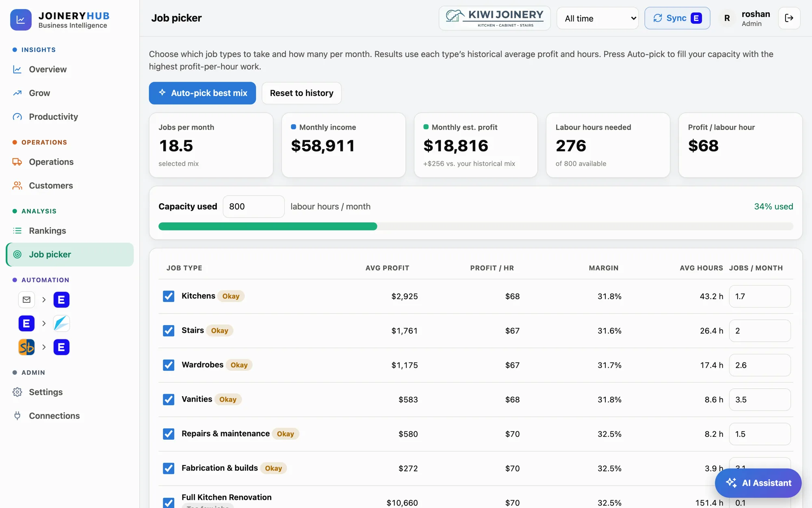Image resolution: width=812 pixels, height=508 pixels.
Task: Click the E icon beside the mail automation
Action: pos(61,300)
